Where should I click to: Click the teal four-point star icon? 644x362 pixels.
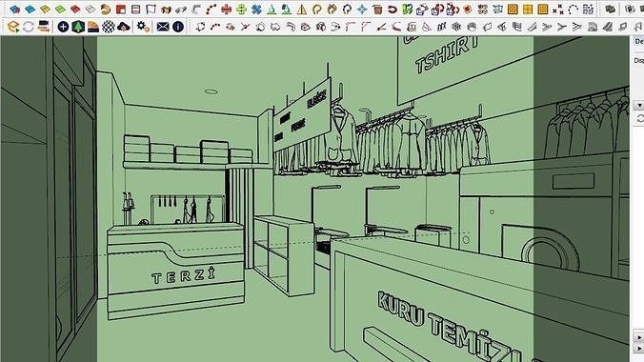(x=362, y=9)
